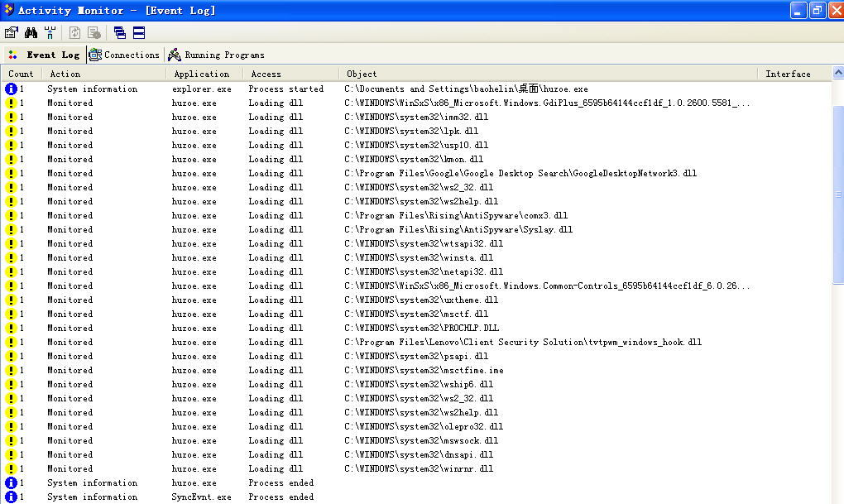
Task: Click 'Process ended' on the SyncEvnt.exe row
Action: click(281, 497)
